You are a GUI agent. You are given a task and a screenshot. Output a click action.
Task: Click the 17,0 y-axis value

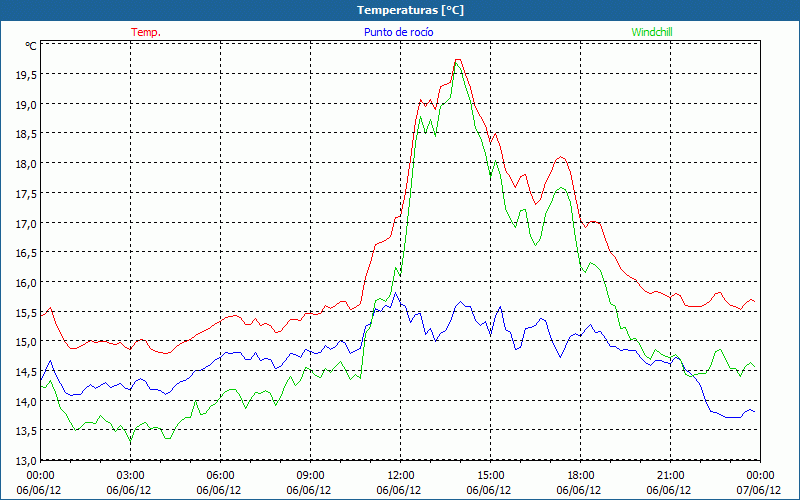point(27,223)
